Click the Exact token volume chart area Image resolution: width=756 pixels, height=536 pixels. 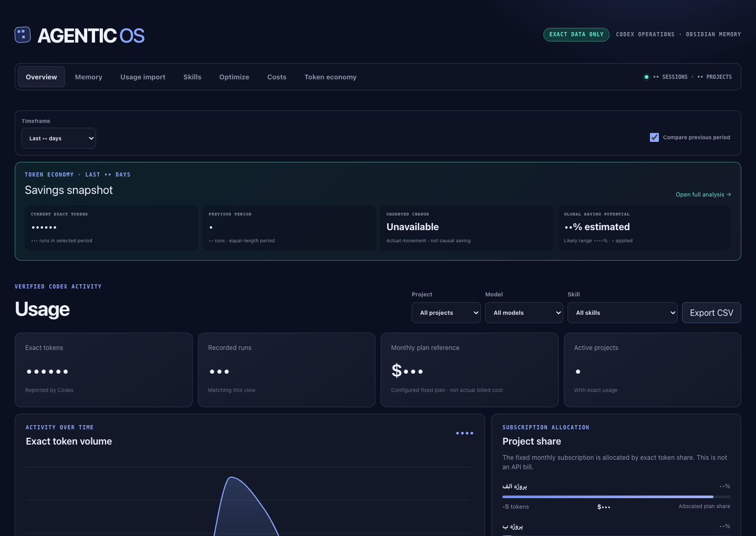248,499
